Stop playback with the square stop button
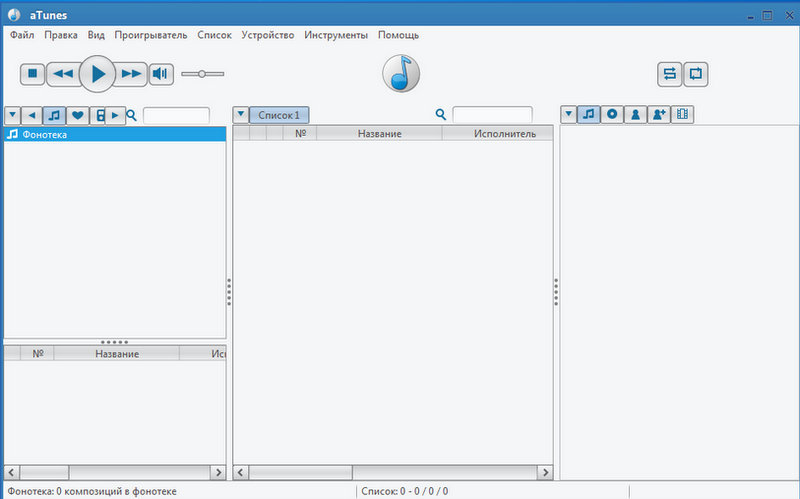The height and width of the screenshot is (499, 800). pos(33,74)
